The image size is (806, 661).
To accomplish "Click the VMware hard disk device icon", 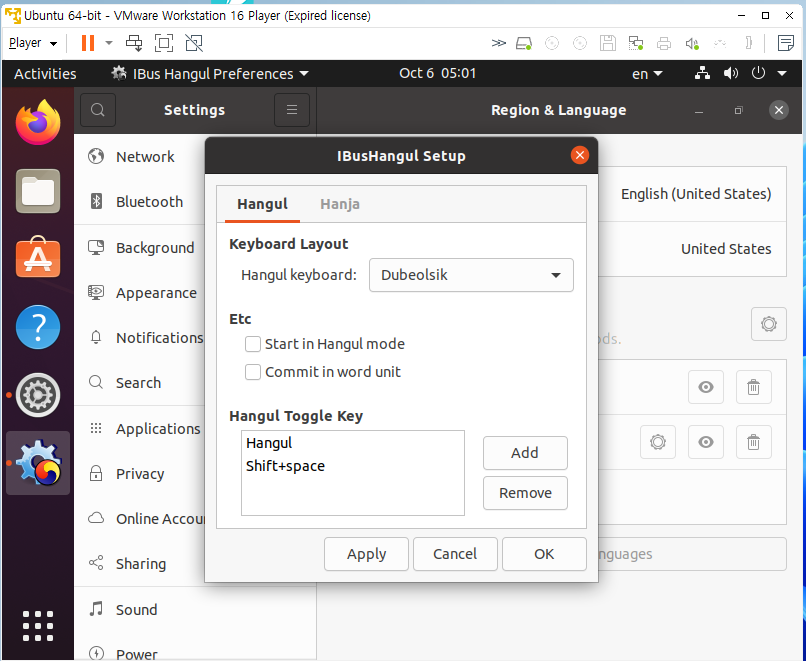I will pyautogui.click(x=524, y=44).
